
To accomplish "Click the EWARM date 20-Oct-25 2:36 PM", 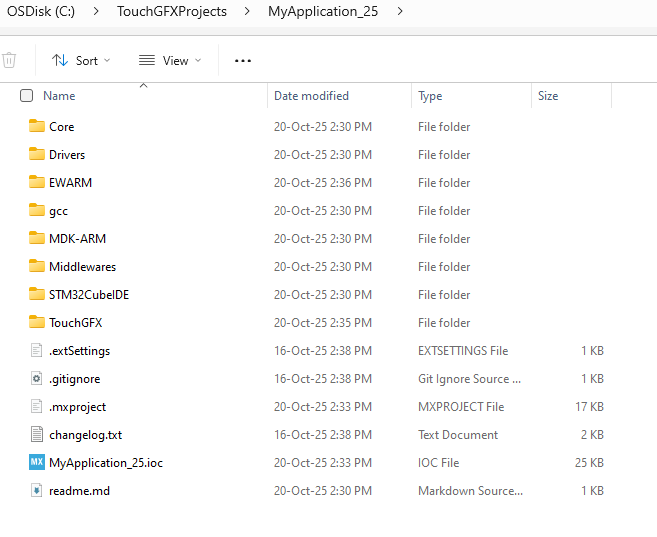I will coord(323,183).
